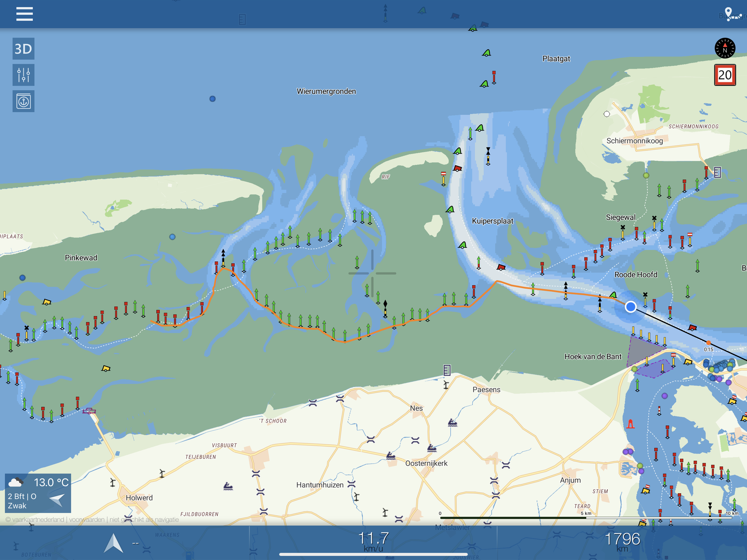Toggle the 3D map view
Image resolution: width=747 pixels, height=560 pixels.
[23, 49]
